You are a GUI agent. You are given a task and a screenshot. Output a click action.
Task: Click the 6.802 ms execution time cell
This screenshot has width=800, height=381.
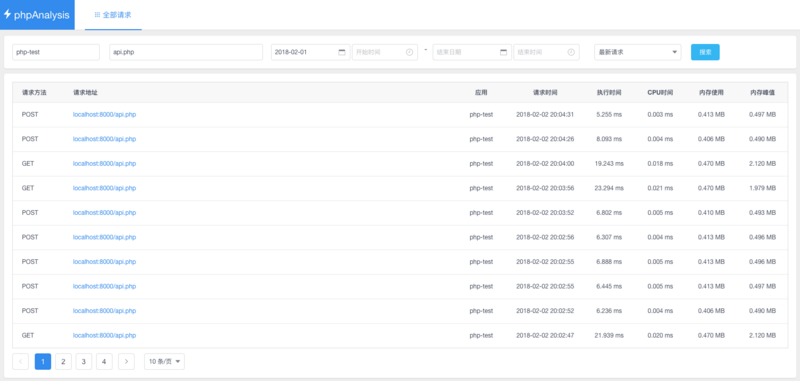609,213
